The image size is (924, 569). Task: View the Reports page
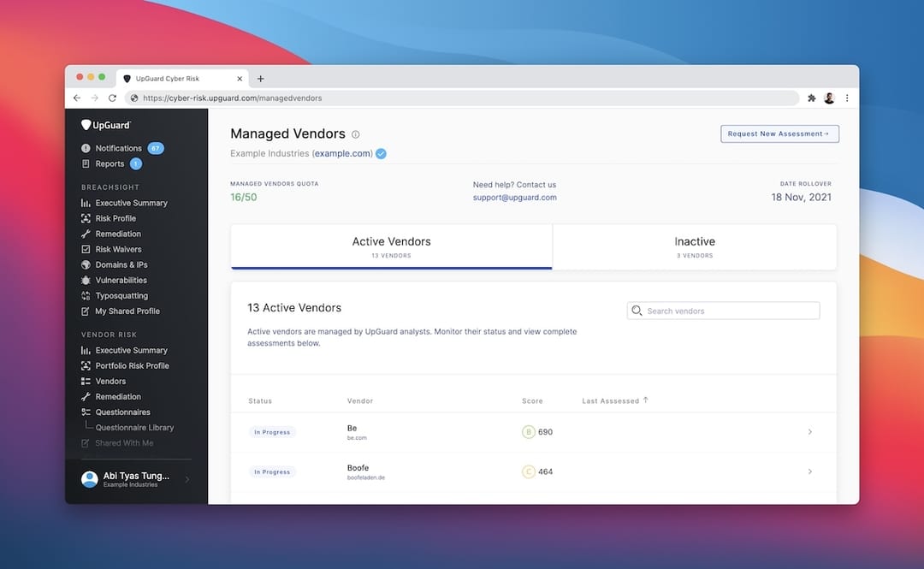click(x=108, y=163)
